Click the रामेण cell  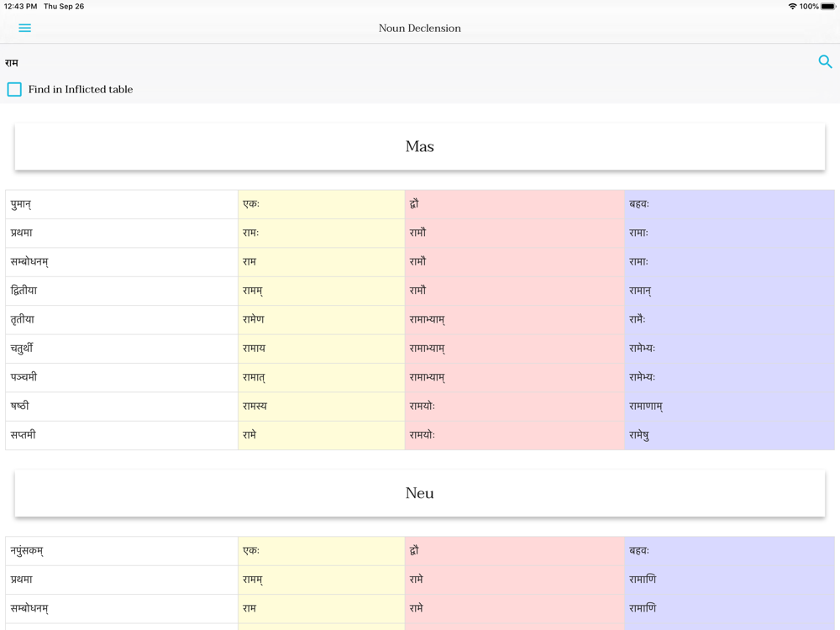click(322, 320)
